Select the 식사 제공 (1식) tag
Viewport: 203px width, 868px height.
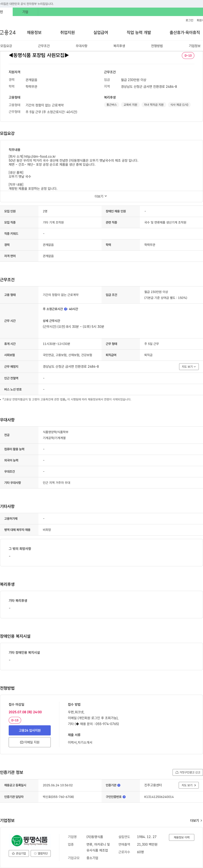click(179, 105)
